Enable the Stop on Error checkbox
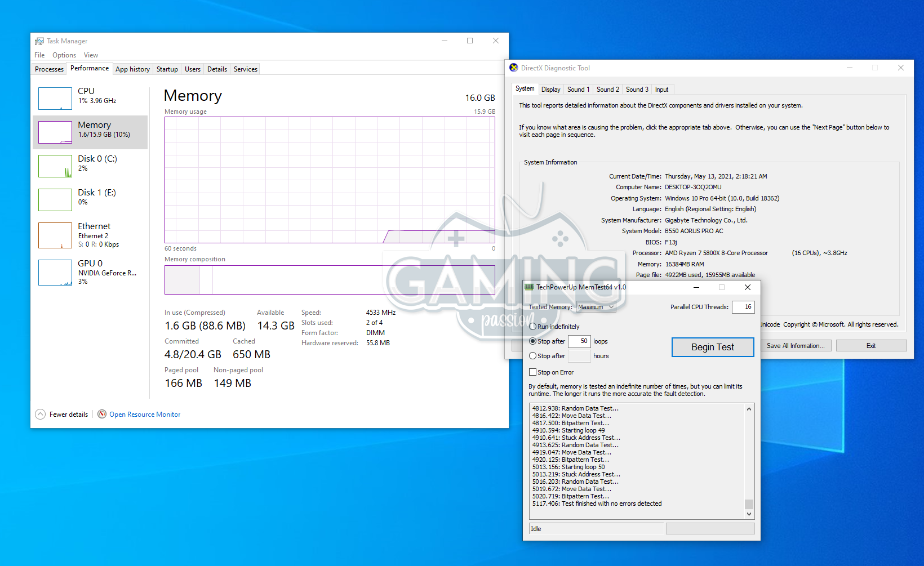Screen dimensions: 924x566 click(532, 372)
